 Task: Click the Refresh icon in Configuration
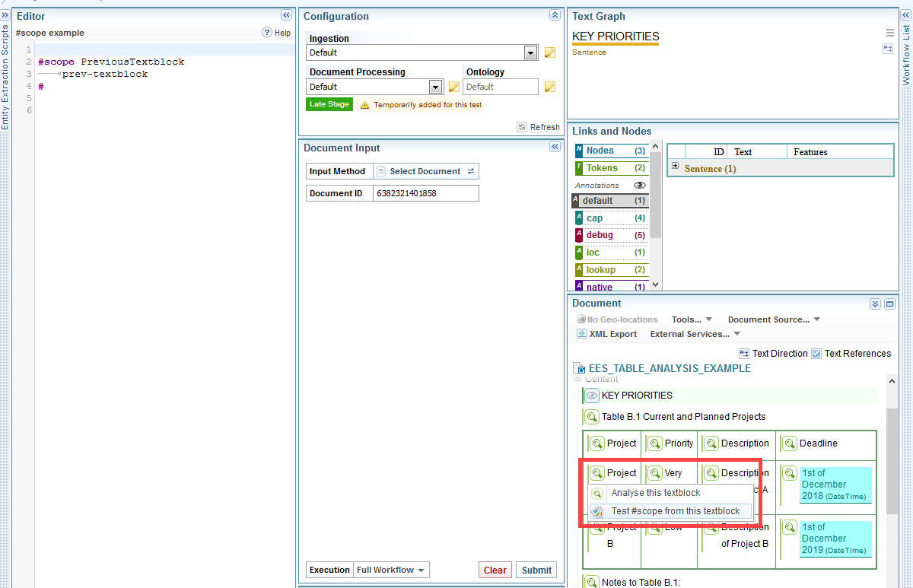tap(522, 127)
